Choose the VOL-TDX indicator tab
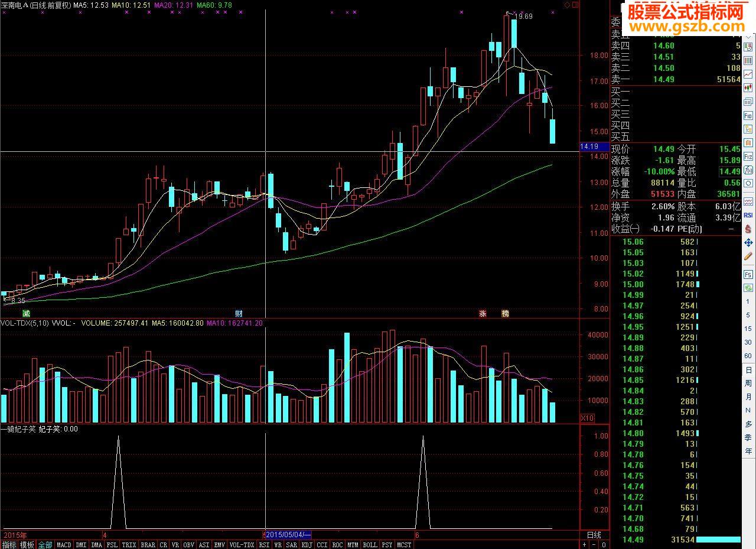 point(242,544)
